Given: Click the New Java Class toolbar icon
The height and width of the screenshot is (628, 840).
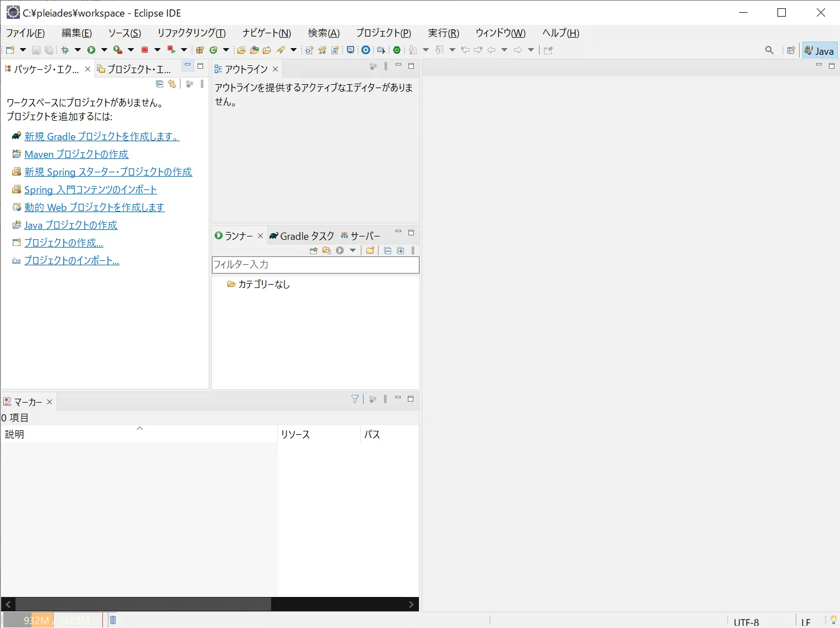Looking at the screenshot, I should [214, 50].
